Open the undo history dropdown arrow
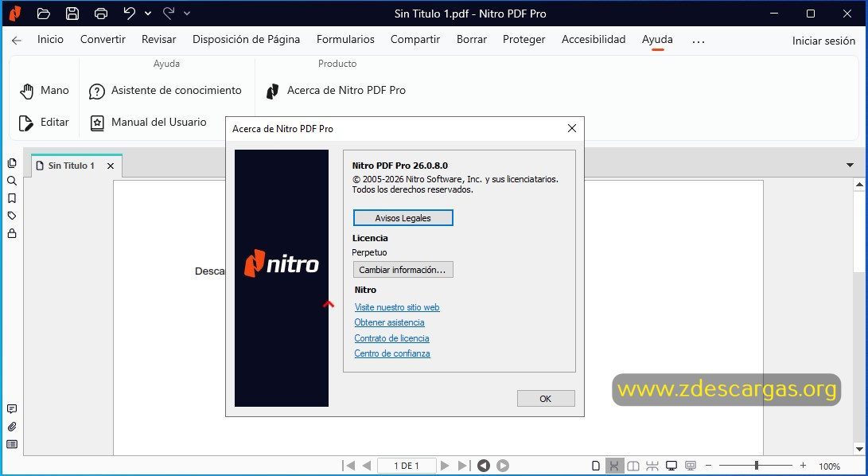Viewport: 868px width, 476px height. (148, 14)
